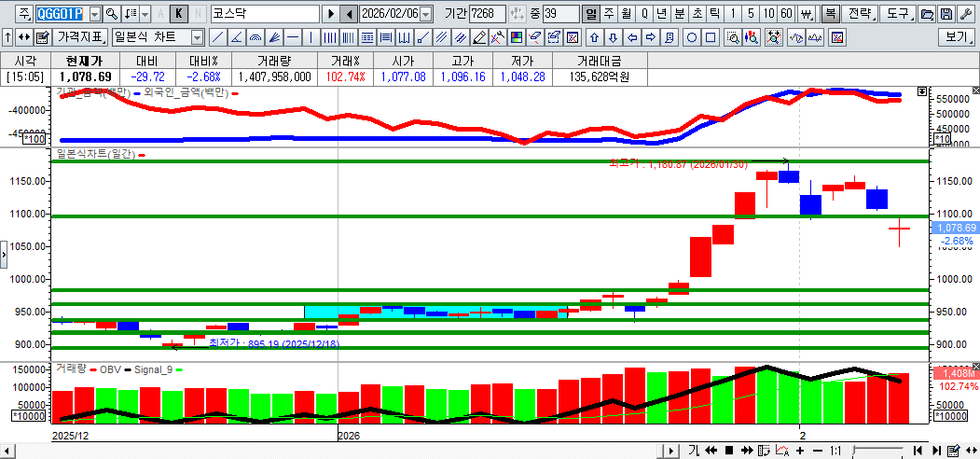Open the 일본식 차트 chart type dropdown
Screen dimensions: 980x459
[197, 37]
